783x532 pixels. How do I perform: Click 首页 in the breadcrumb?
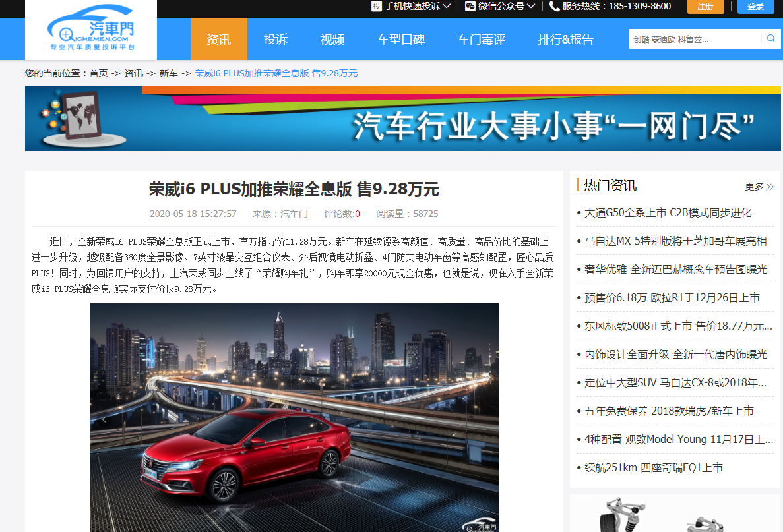click(x=98, y=73)
